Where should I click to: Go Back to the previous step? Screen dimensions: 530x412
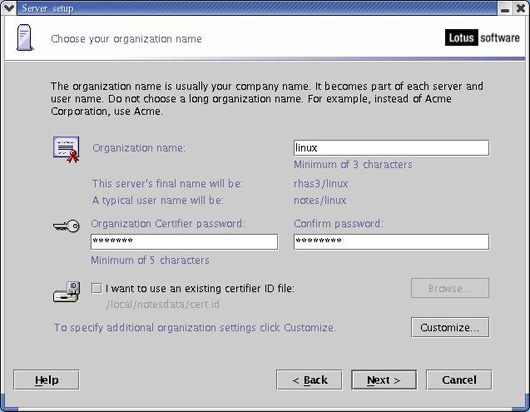309,380
